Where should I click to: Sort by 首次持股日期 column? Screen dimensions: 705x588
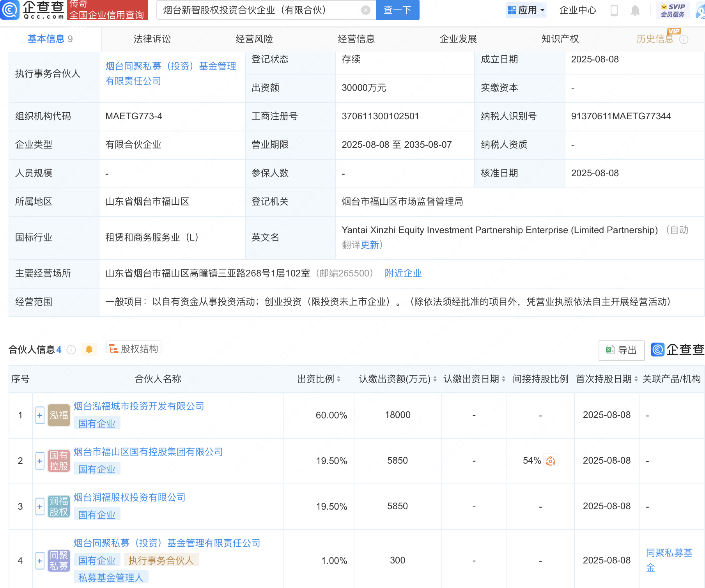tap(636, 379)
